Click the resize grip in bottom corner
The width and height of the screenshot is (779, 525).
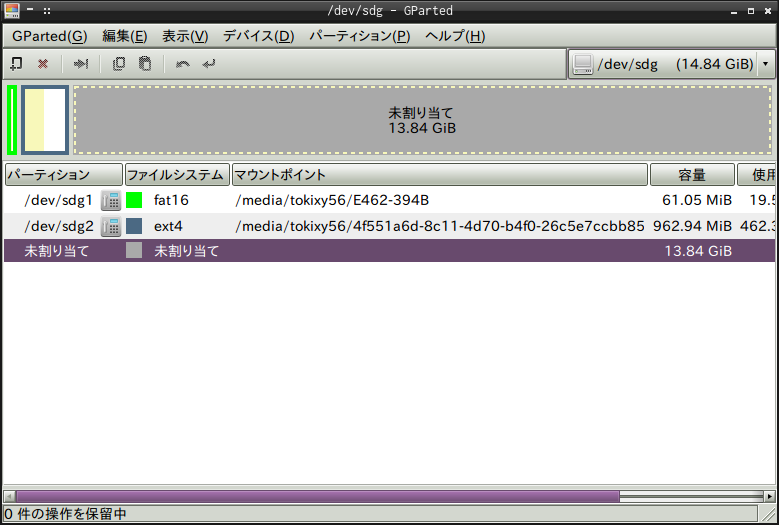pos(769,515)
